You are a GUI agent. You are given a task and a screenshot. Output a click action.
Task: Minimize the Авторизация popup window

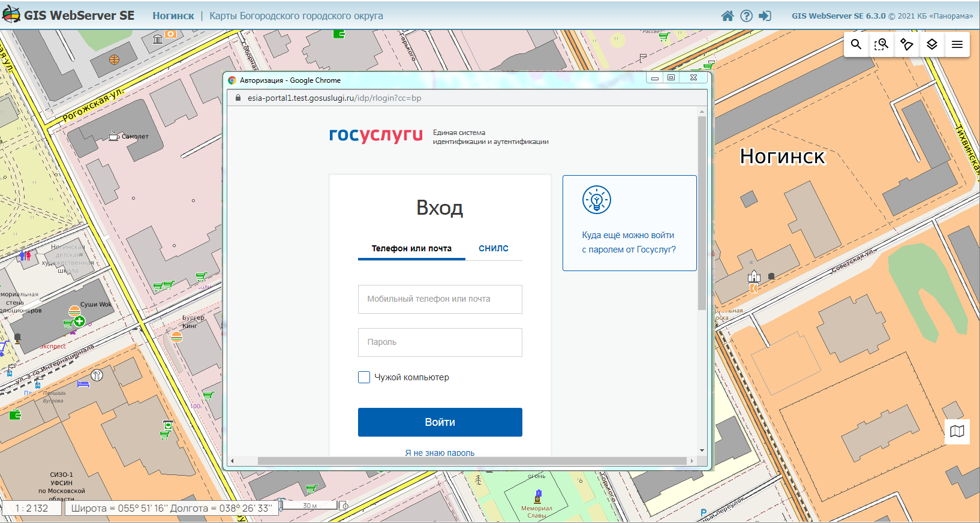655,77
